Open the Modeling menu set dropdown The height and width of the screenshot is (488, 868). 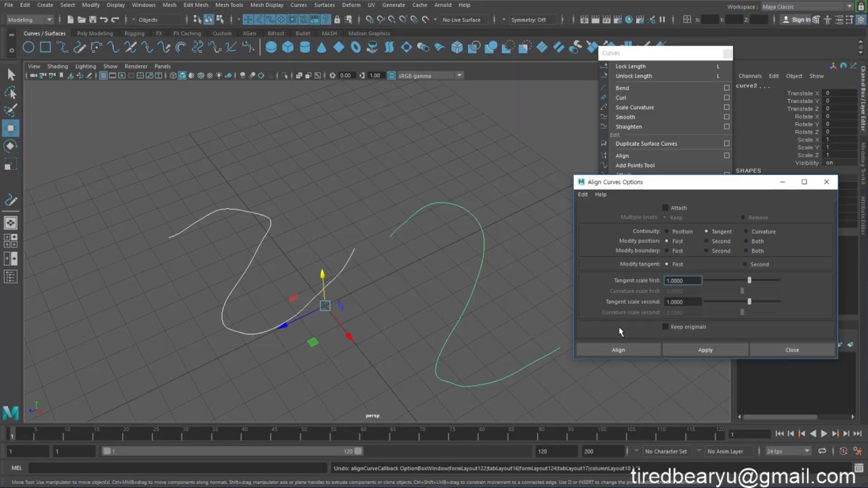30,20
